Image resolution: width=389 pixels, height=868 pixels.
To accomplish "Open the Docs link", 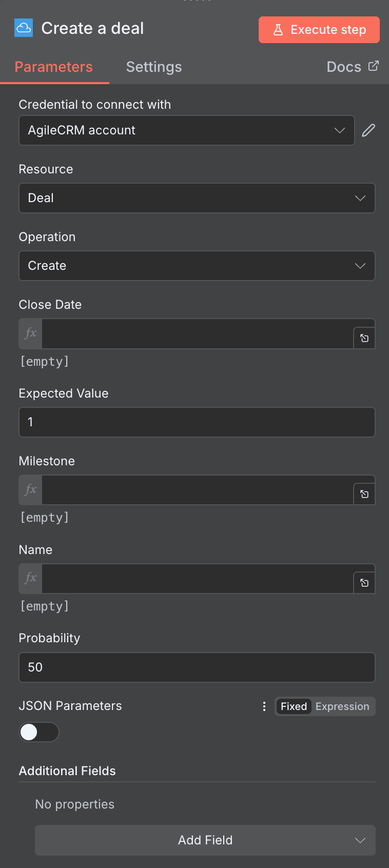I will (353, 67).
